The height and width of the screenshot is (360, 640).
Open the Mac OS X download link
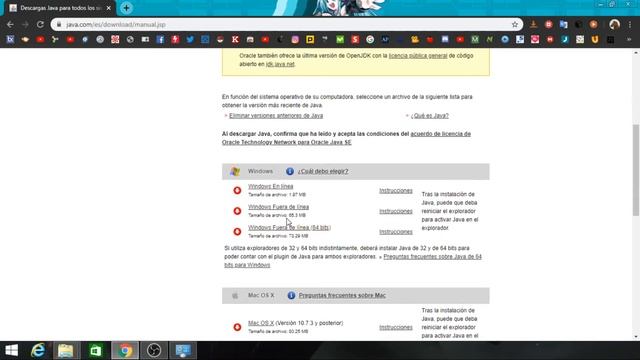point(261,323)
